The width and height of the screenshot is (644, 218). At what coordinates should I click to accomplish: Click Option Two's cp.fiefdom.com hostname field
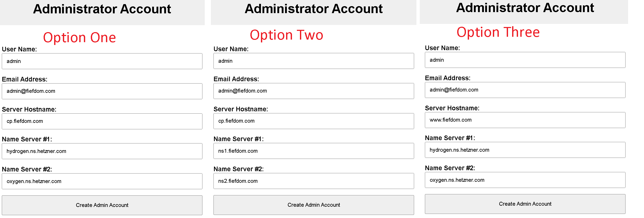314,121
